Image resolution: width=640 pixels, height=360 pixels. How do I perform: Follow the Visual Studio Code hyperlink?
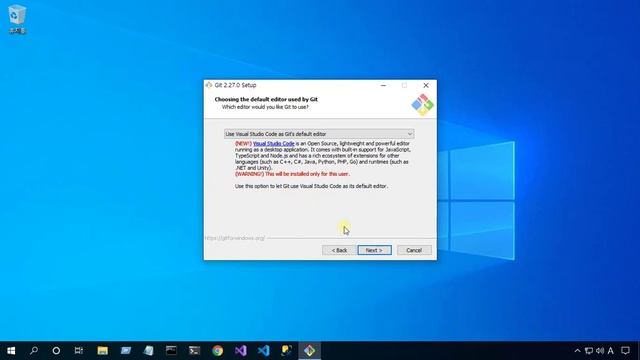[x=273, y=144]
